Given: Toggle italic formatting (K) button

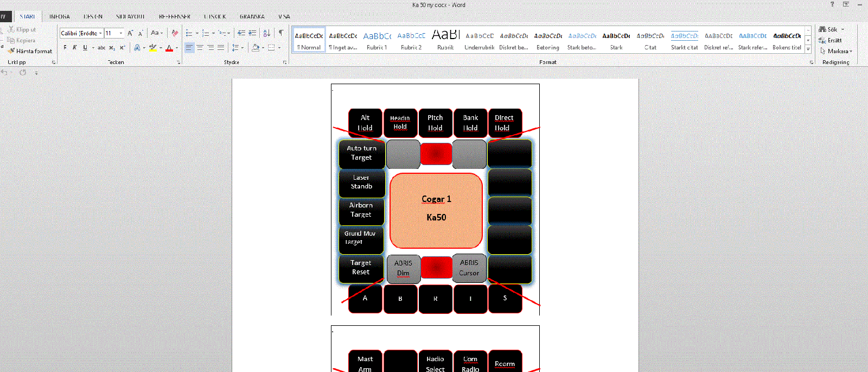Looking at the screenshot, I should (x=75, y=48).
